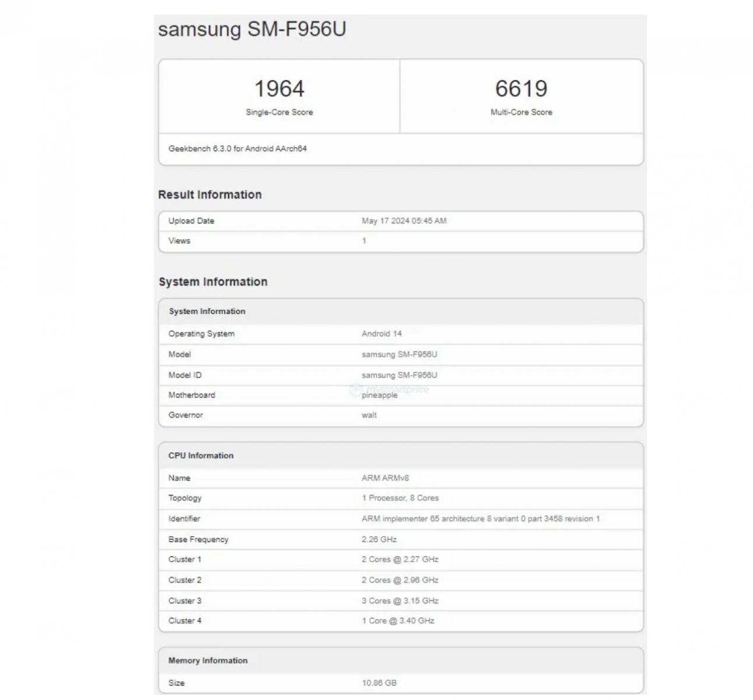This screenshot has width=753, height=700.
Task: Click the Operating System label
Action: click(201, 334)
